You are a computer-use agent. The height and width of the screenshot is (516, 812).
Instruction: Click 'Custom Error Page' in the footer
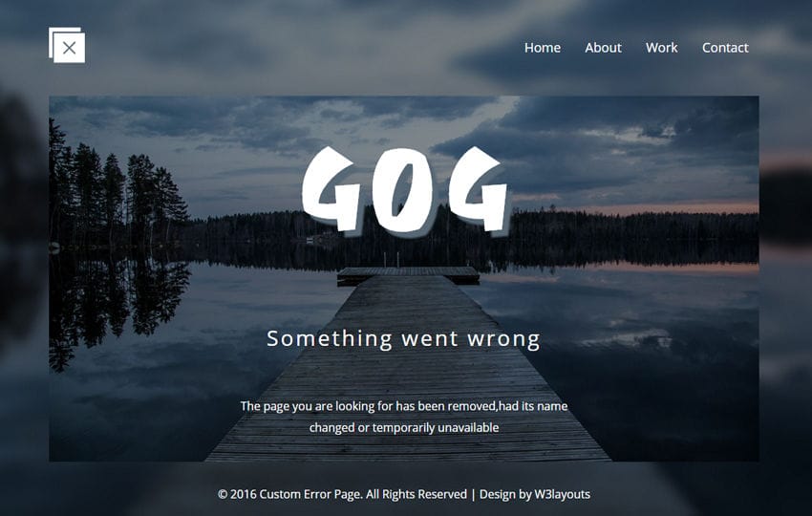coord(310,494)
